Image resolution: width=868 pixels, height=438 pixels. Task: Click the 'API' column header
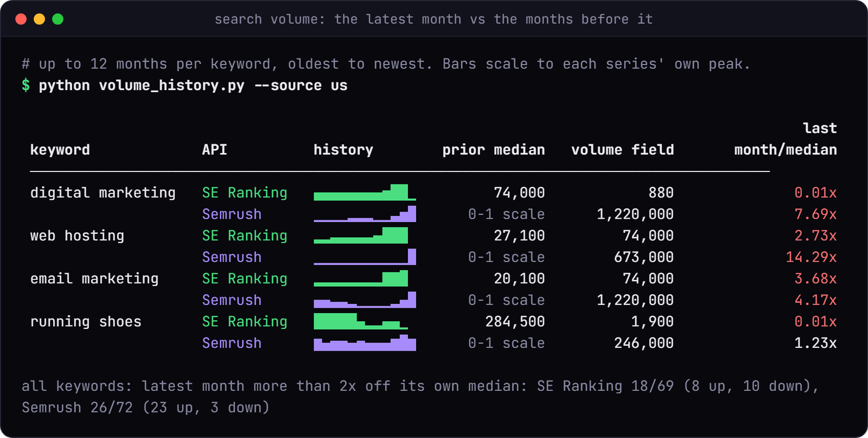pyautogui.click(x=215, y=150)
